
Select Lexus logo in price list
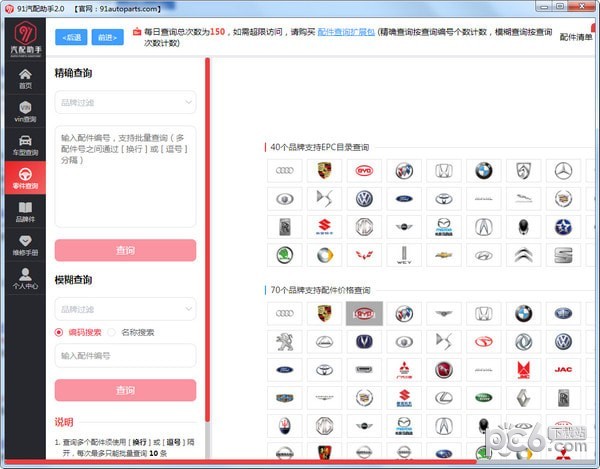pyautogui.click(x=444, y=398)
